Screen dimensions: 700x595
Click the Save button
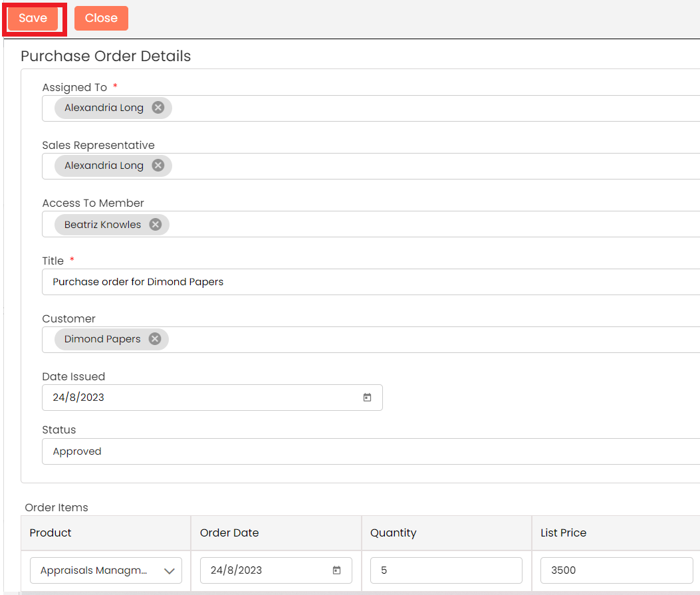(33, 19)
